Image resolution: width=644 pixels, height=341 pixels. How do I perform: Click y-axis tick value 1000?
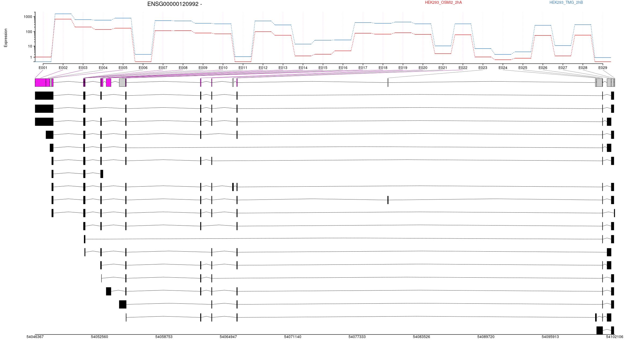click(x=28, y=17)
